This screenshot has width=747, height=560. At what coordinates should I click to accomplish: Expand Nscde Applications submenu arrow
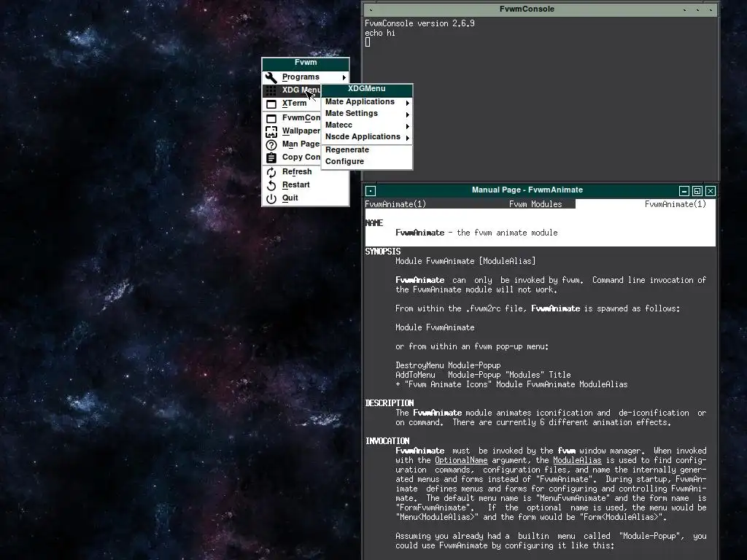coord(407,138)
